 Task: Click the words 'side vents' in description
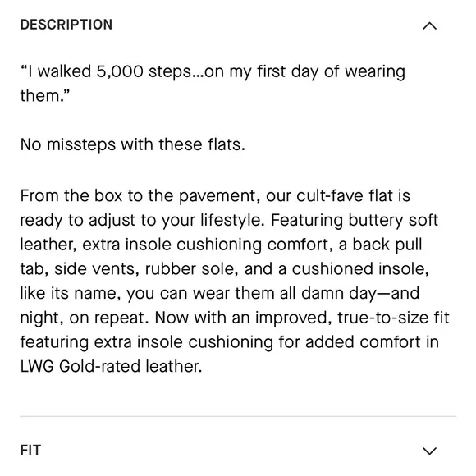click(94, 269)
